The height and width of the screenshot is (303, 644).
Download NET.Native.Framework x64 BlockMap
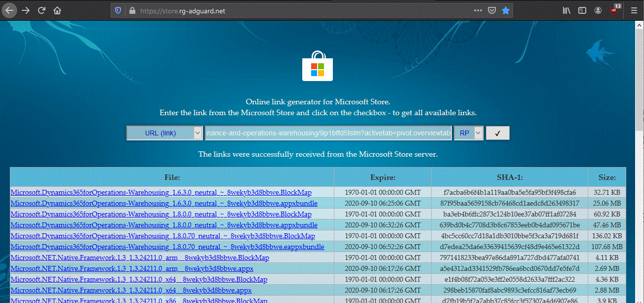click(139, 279)
